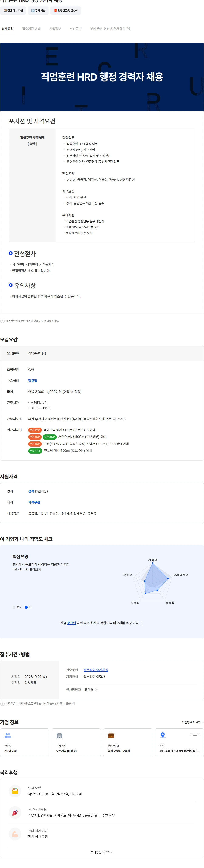204x868 pixels.
Task: Click 부산 1호선 badge for 부전역
Action: coord(35,444)
